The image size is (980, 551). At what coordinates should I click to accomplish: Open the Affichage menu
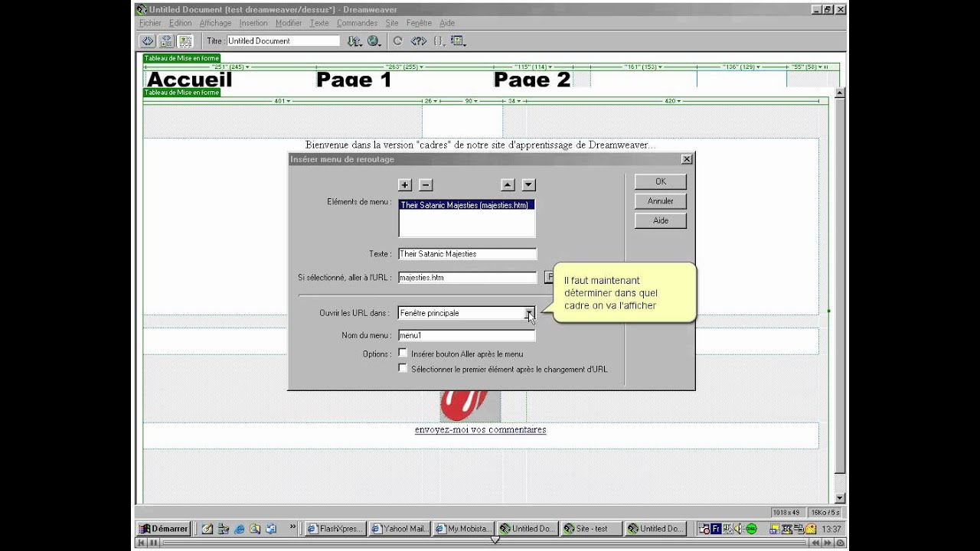pyautogui.click(x=215, y=23)
